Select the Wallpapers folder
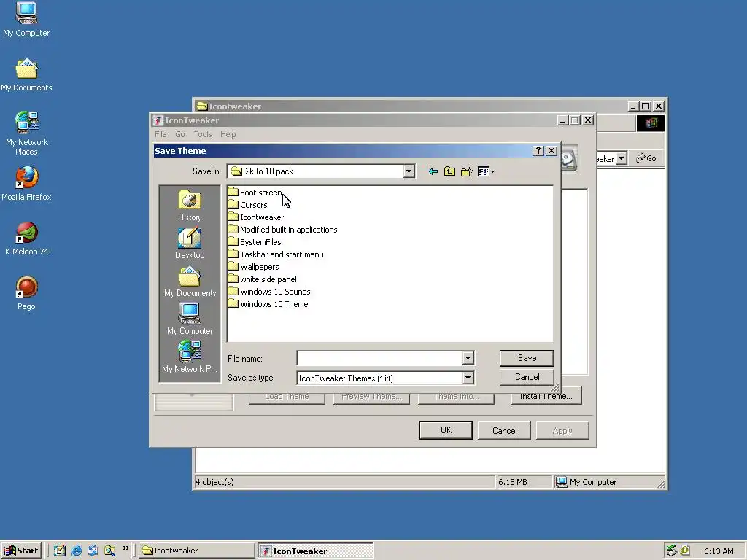Viewport: 747px width, 560px height. pos(253,267)
